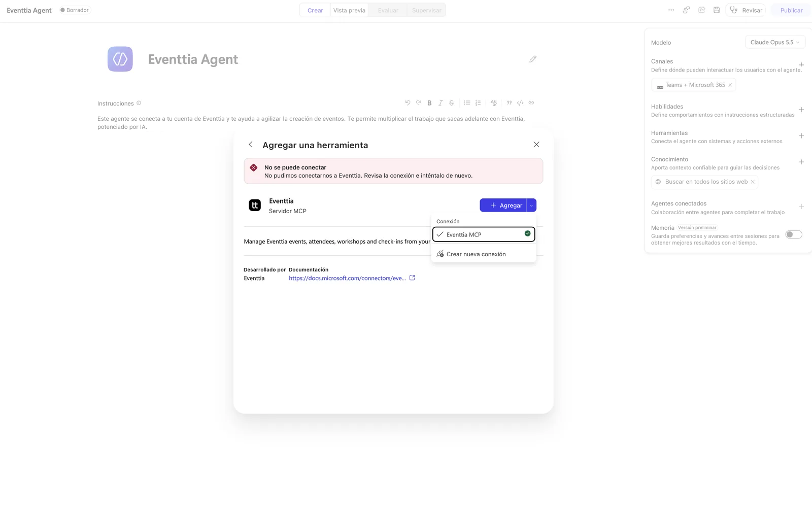Viewport: 812px width, 514px height.
Task: Add a channel with the Canales plus
Action: click(801, 65)
